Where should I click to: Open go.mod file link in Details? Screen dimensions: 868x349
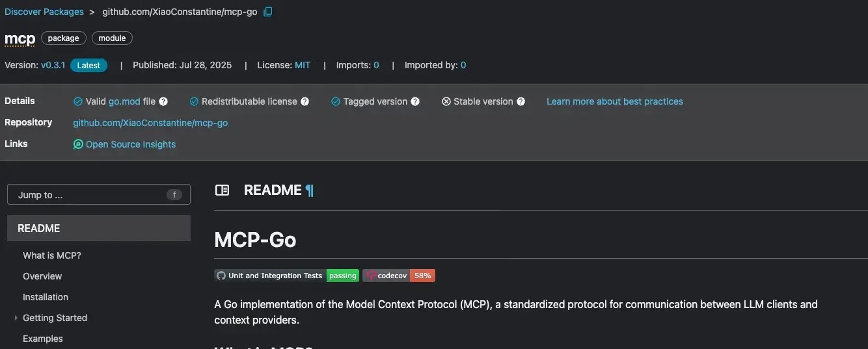(124, 101)
